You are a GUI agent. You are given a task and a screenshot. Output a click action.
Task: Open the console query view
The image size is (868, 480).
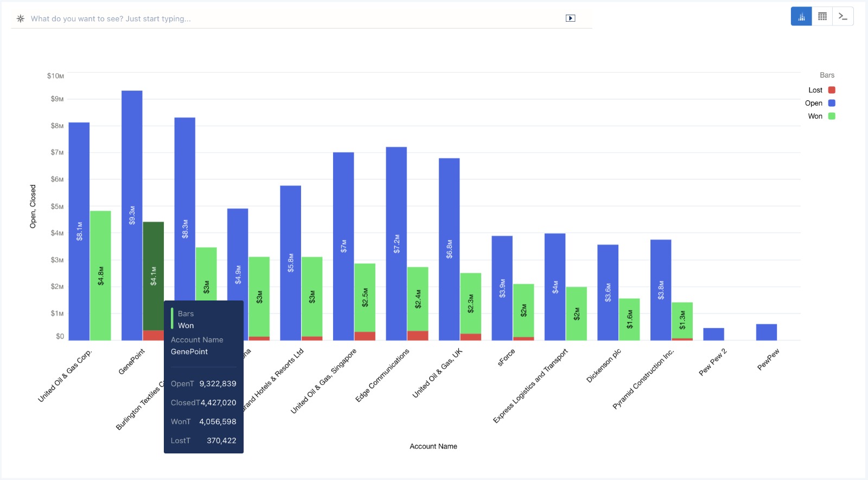coord(843,16)
